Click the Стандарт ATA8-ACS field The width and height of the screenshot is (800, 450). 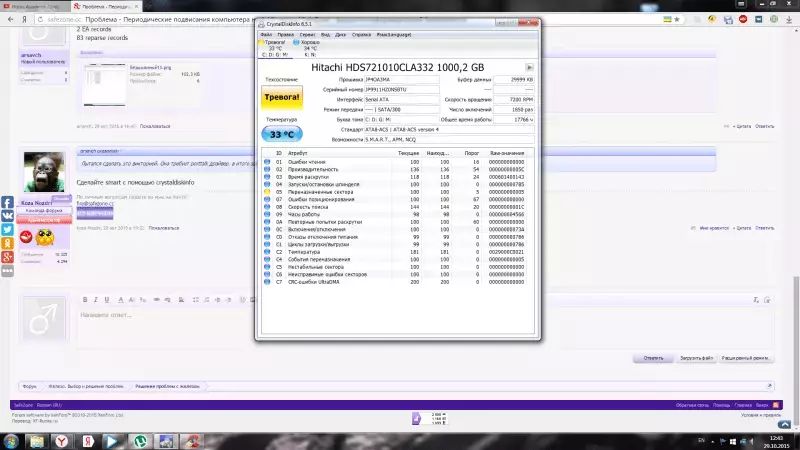pyautogui.click(x=448, y=130)
